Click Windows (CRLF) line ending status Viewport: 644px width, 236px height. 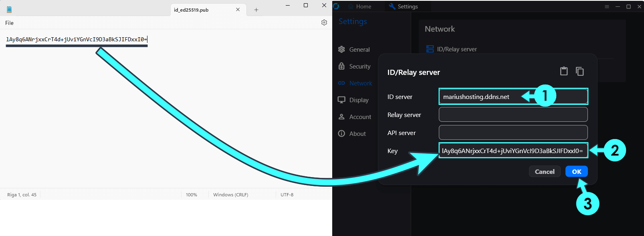point(231,195)
